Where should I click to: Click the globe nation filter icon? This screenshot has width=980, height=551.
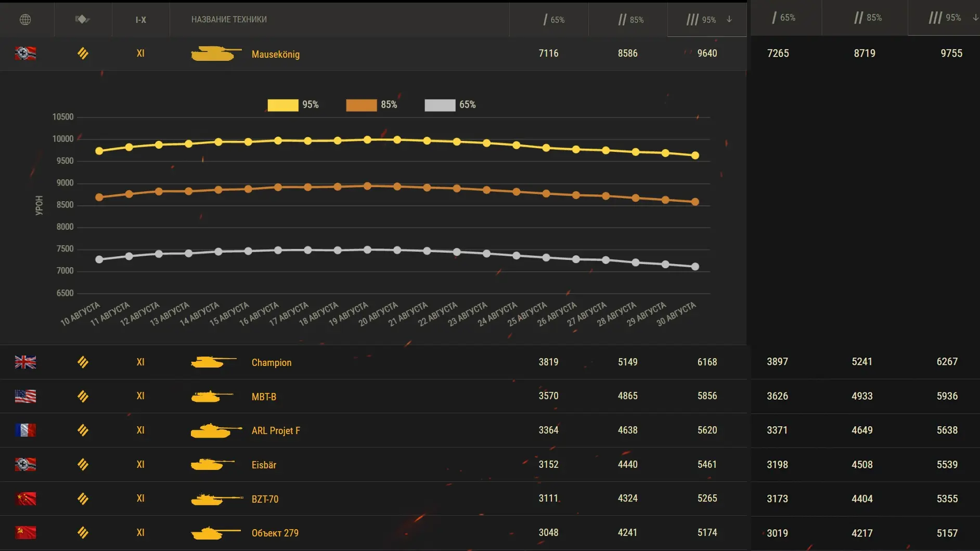click(25, 20)
